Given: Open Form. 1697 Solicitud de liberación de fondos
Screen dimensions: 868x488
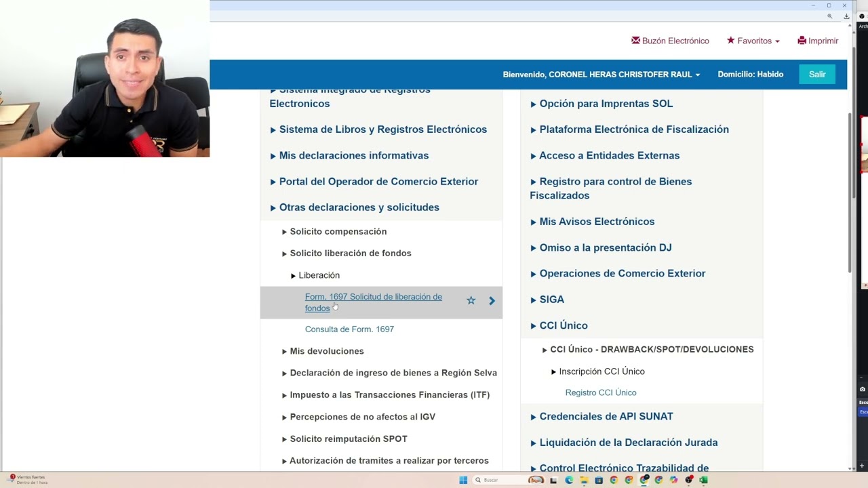Looking at the screenshot, I should 374,302.
